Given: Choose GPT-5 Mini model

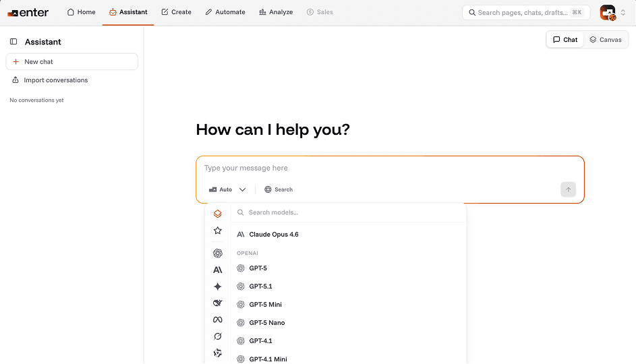Looking at the screenshot, I should tap(349, 305).
